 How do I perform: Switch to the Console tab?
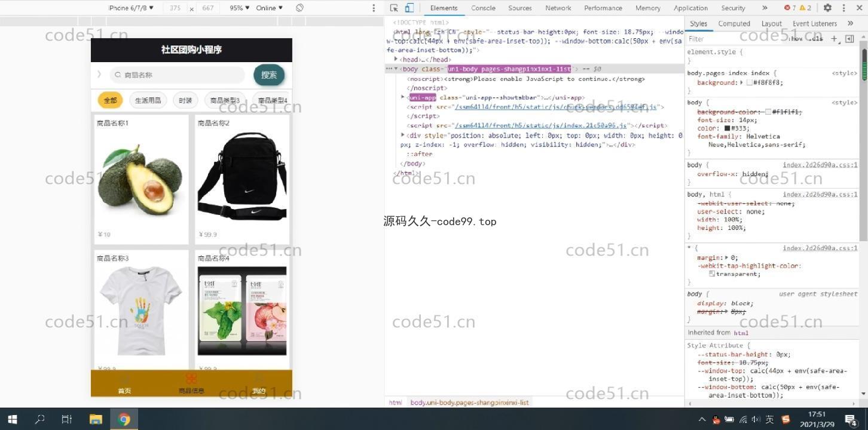pyautogui.click(x=483, y=8)
